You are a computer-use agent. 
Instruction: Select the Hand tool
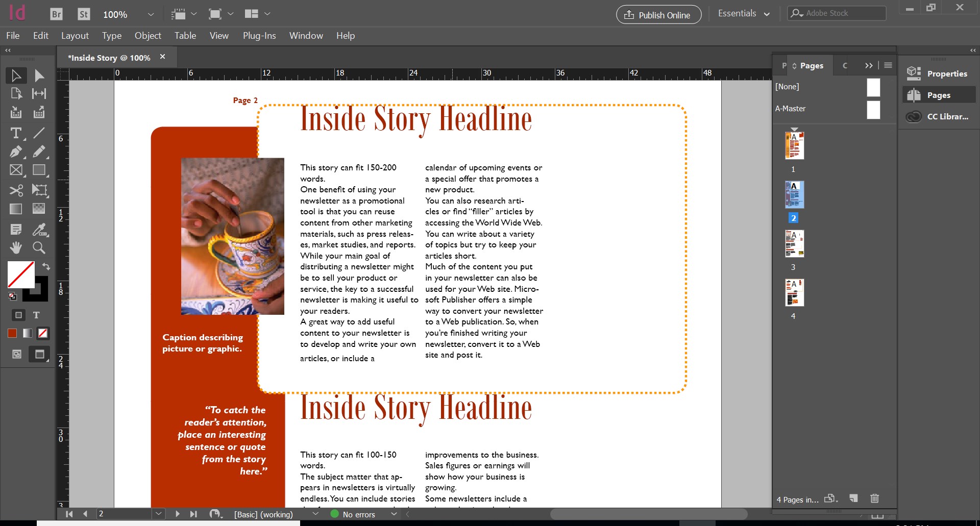pyautogui.click(x=16, y=247)
